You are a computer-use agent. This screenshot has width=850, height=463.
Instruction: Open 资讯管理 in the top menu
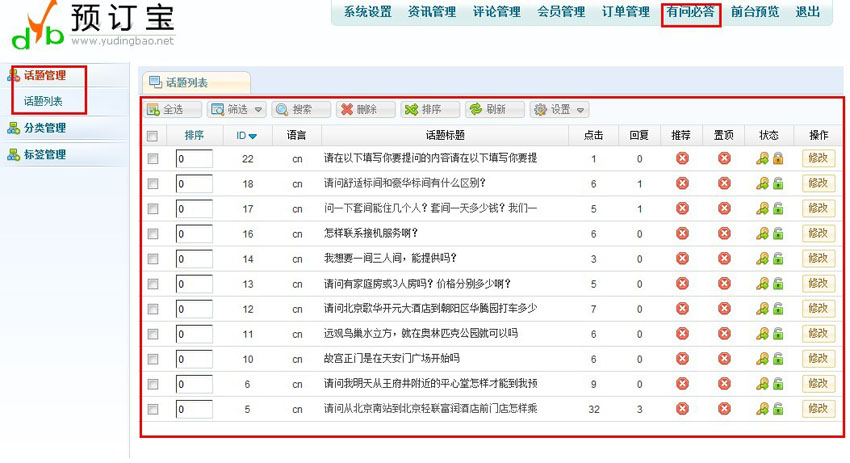point(432,12)
